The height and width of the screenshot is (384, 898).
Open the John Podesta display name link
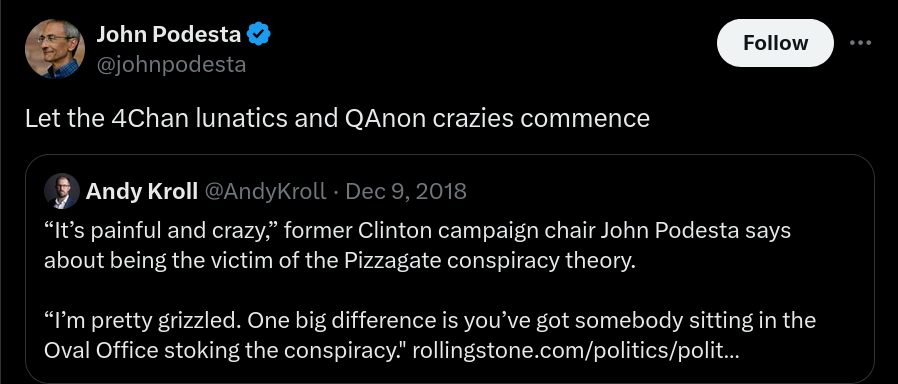point(168,34)
